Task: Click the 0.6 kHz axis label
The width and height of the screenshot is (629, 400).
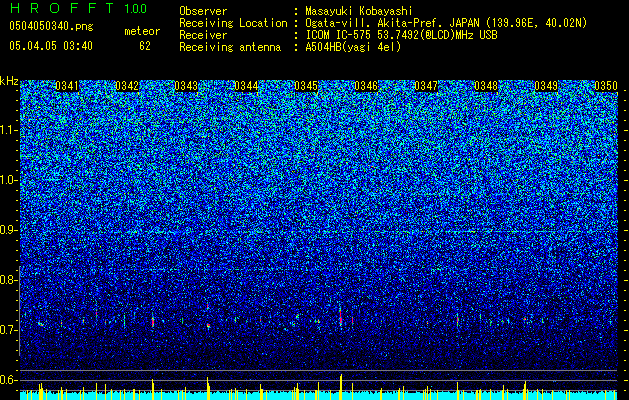Action: click(x=9, y=380)
